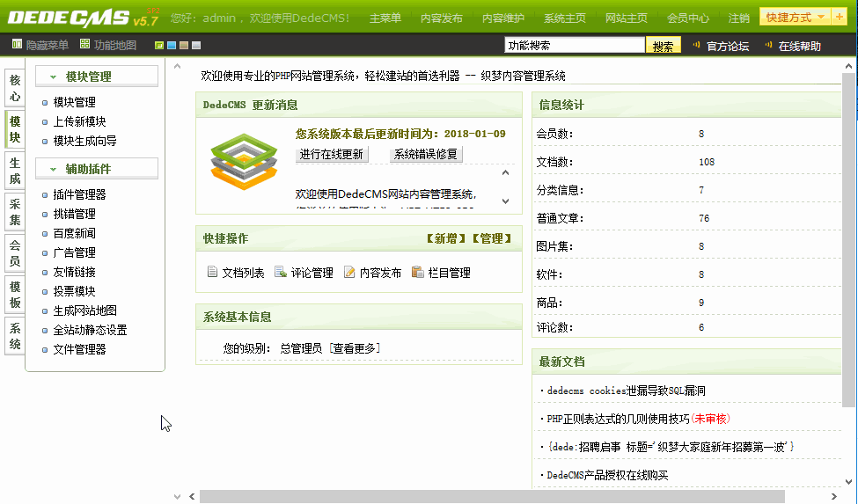
Task: Open 百度新闻 in sidebar
Action: pos(75,233)
